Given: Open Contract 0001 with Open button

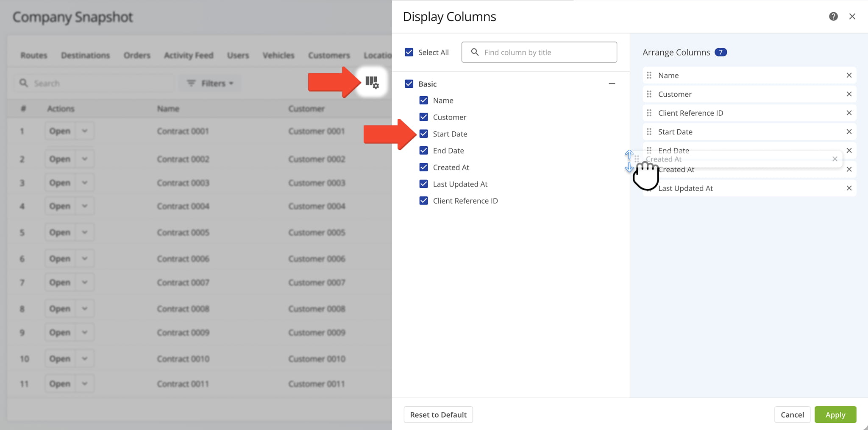Looking at the screenshot, I should pyautogui.click(x=60, y=131).
